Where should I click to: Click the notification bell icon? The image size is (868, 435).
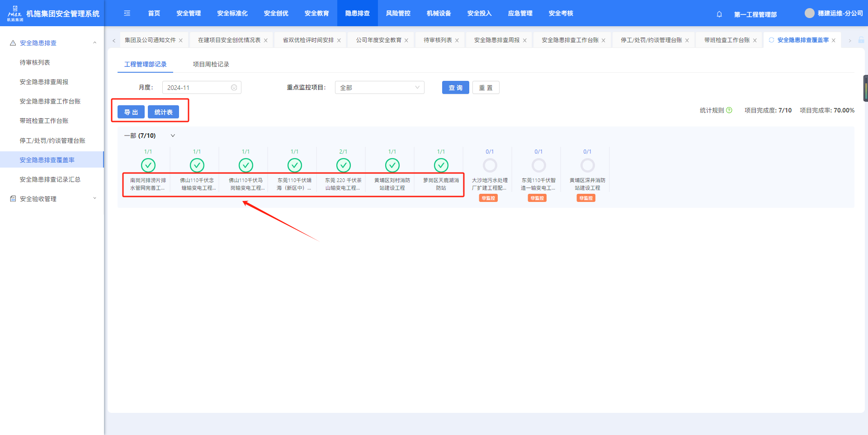point(719,14)
